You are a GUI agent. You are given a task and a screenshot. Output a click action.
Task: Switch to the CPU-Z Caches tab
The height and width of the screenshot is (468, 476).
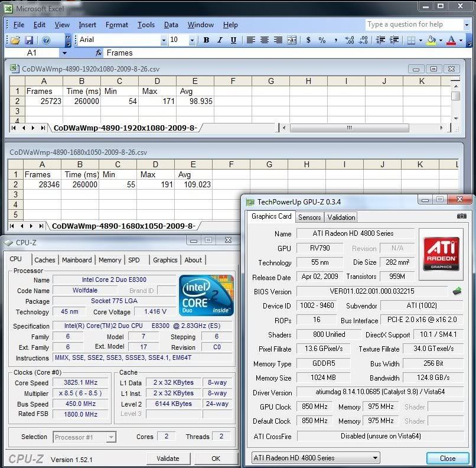[45, 260]
